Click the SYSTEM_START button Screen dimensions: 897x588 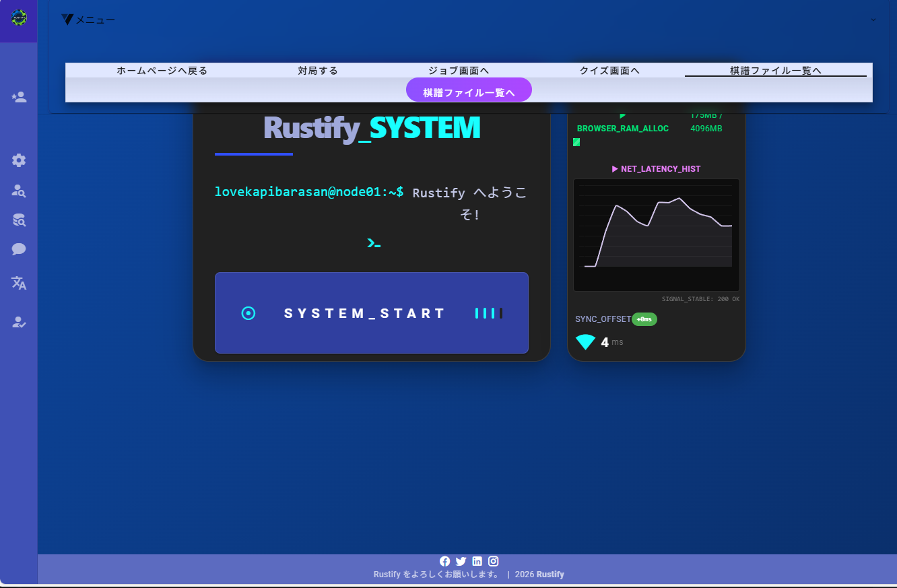point(371,313)
